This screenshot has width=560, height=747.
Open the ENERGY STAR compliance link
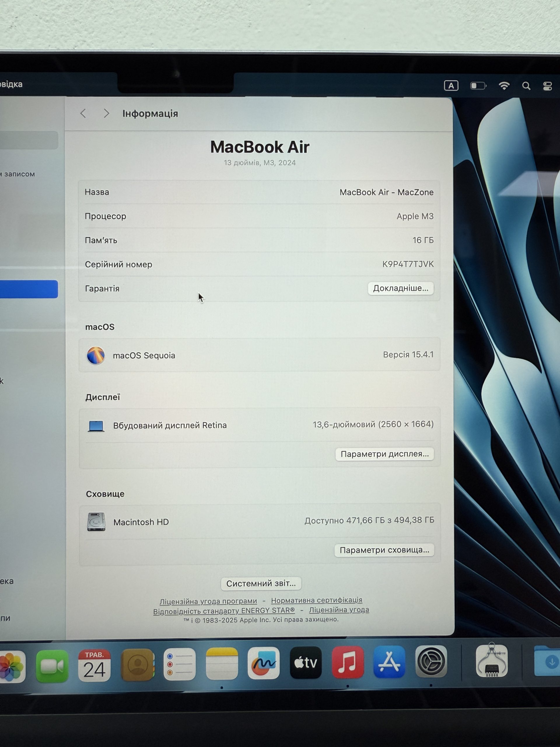[x=224, y=611]
